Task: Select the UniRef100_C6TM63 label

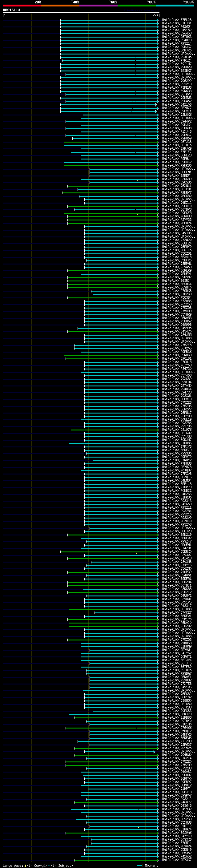Action: click(177, 37)
